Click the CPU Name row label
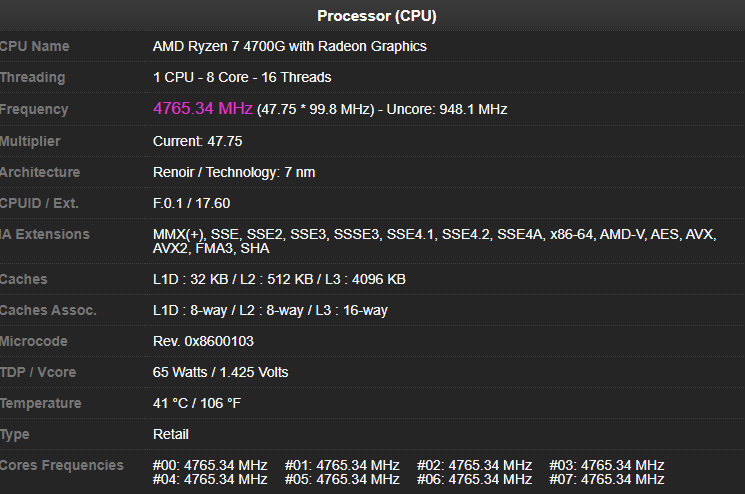The width and height of the screenshot is (745, 494). 35,47
